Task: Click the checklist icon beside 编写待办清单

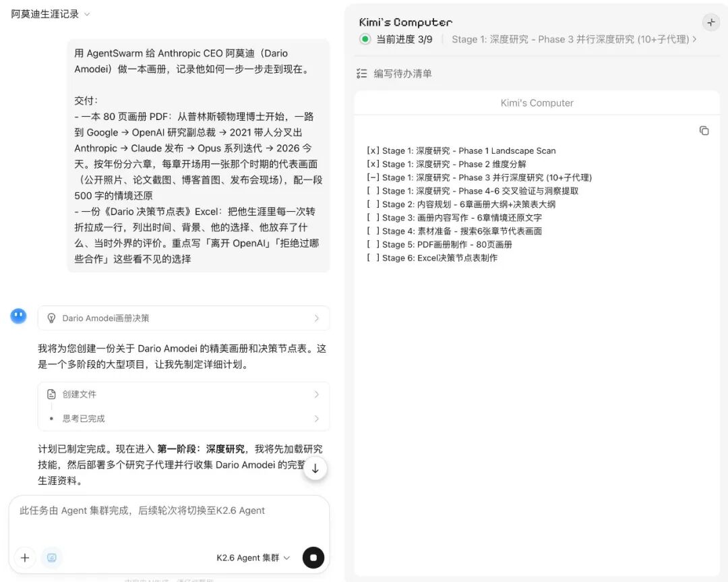Action: (362, 74)
